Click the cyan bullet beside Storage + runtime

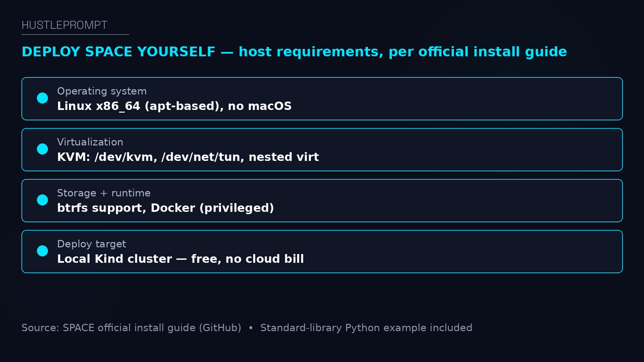[x=42, y=200]
